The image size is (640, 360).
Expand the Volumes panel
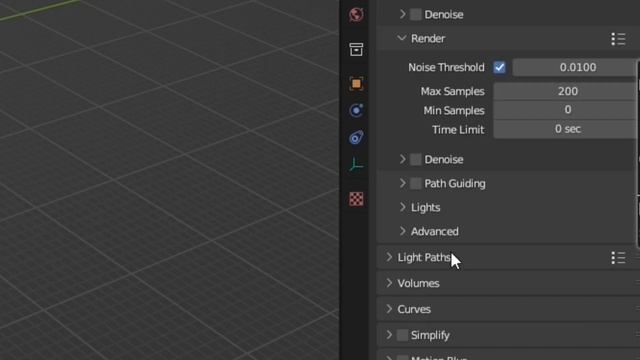pos(389,283)
